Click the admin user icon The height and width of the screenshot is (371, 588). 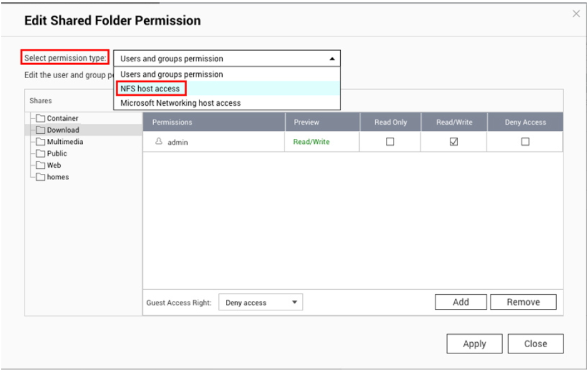[159, 142]
